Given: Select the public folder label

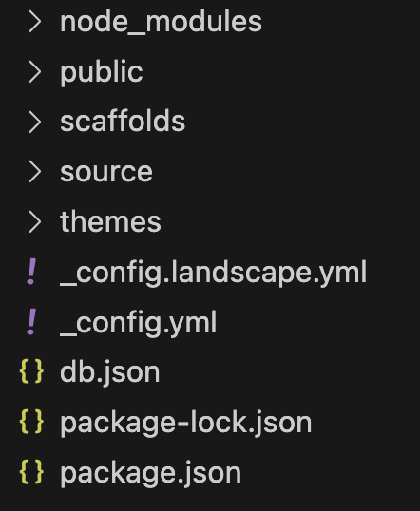Looking at the screenshot, I should [102, 72].
